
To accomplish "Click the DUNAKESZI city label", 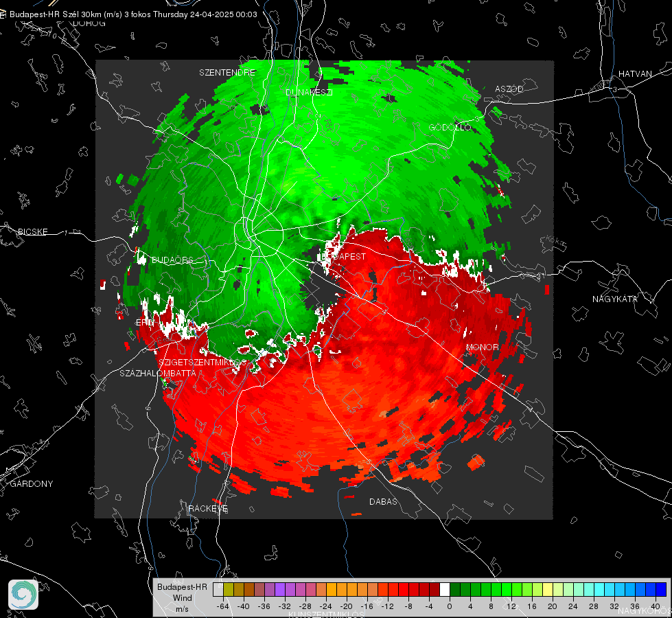I will pos(309,92).
